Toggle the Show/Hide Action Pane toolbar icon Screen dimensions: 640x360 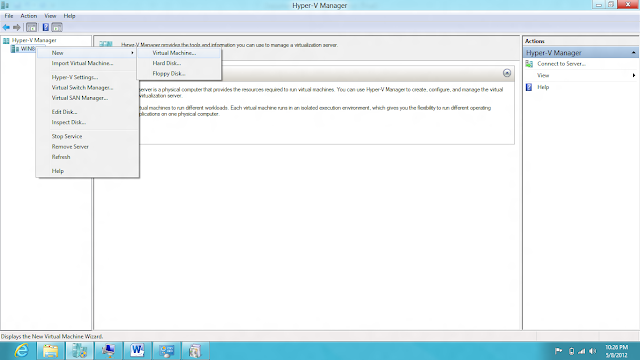click(57, 27)
